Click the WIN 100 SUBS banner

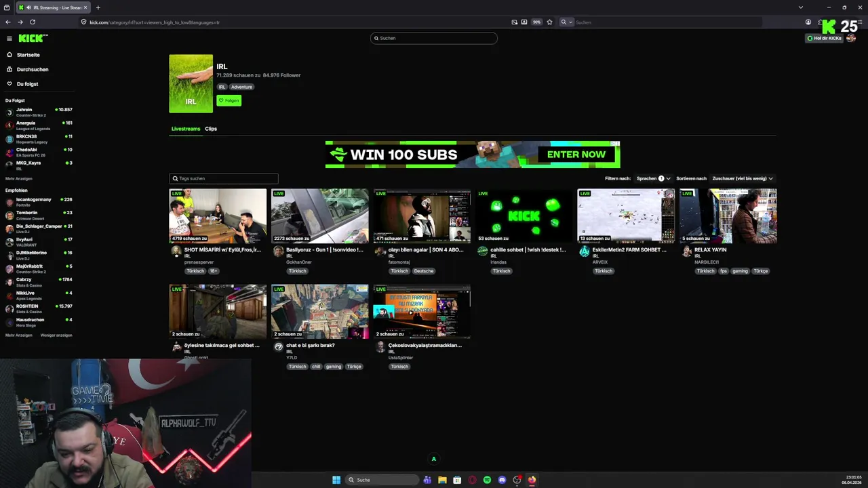click(x=473, y=155)
